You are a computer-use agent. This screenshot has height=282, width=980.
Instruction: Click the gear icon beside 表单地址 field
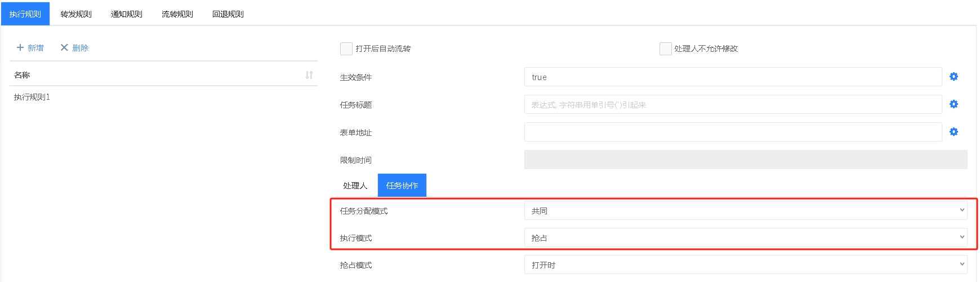[x=954, y=132]
